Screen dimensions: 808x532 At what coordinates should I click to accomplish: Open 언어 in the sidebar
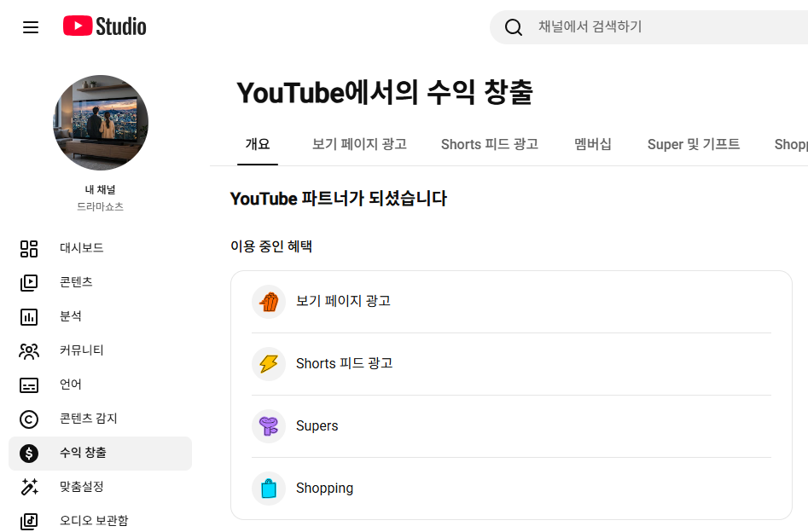[101, 385]
